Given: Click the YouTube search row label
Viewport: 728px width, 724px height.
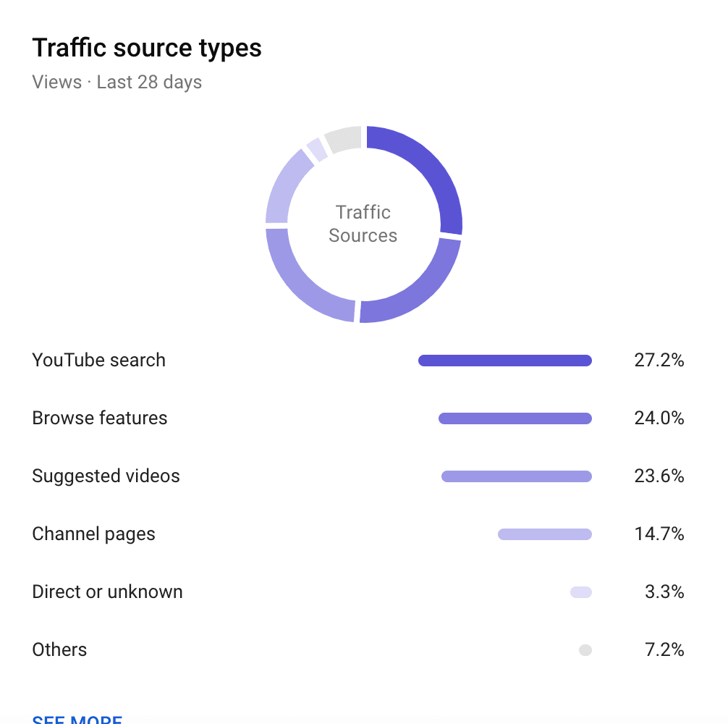Looking at the screenshot, I should click(x=99, y=361).
